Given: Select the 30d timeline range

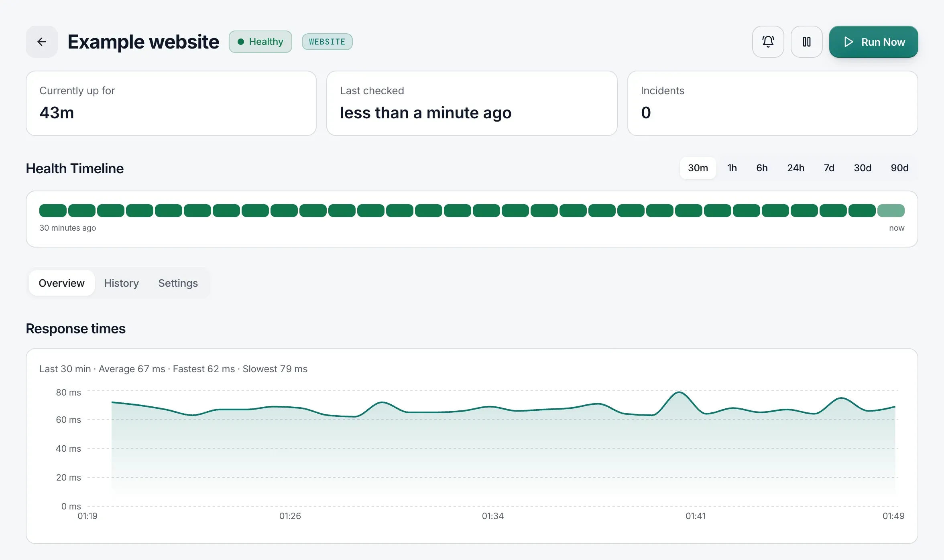Looking at the screenshot, I should point(863,168).
